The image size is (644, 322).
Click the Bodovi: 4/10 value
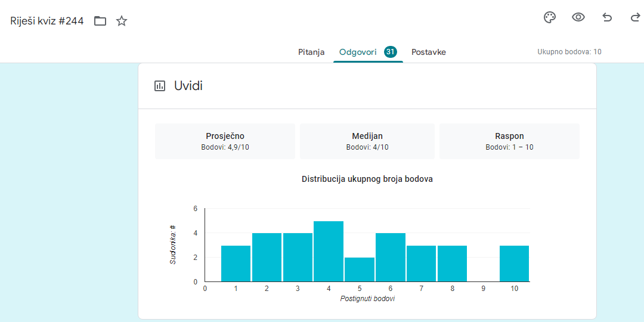pos(367,147)
